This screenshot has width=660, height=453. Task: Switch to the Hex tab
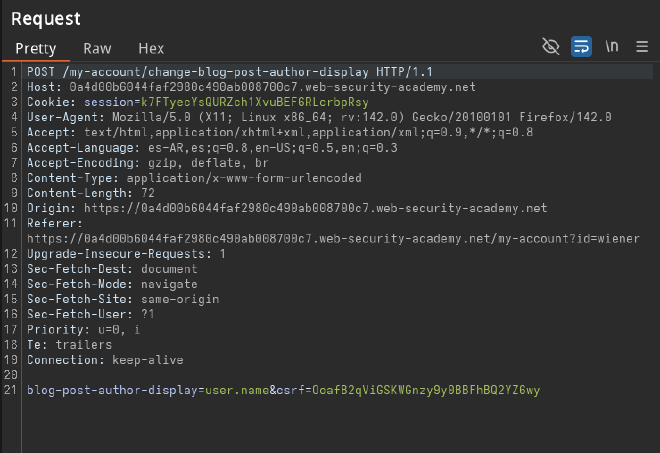coord(151,48)
